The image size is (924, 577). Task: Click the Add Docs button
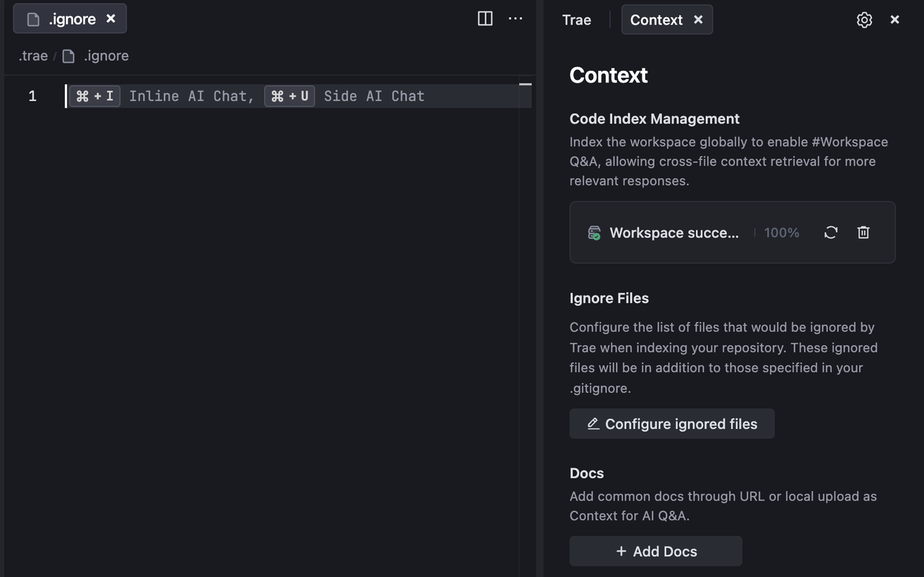coord(655,551)
